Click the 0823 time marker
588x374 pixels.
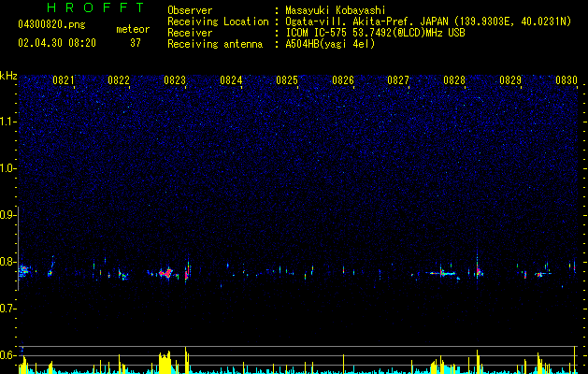pos(175,80)
